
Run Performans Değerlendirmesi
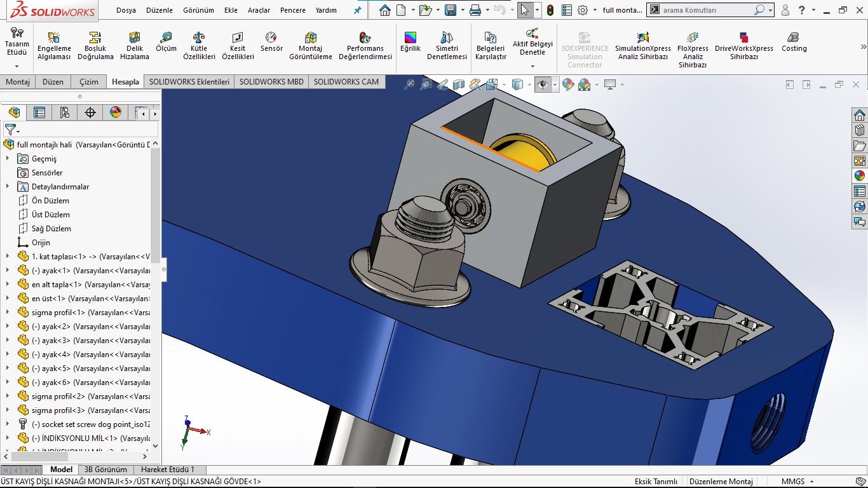(365, 46)
